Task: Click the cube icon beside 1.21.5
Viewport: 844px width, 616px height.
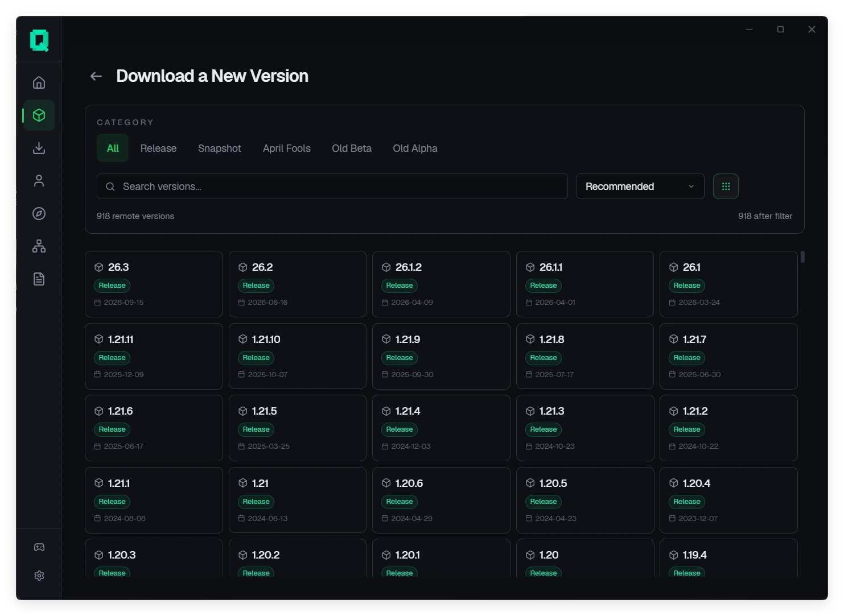Action: [x=243, y=411]
